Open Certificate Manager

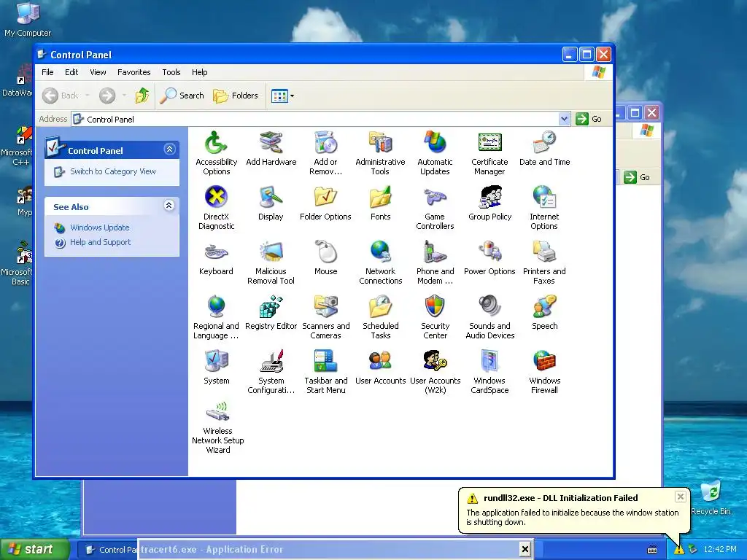(489, 153)
